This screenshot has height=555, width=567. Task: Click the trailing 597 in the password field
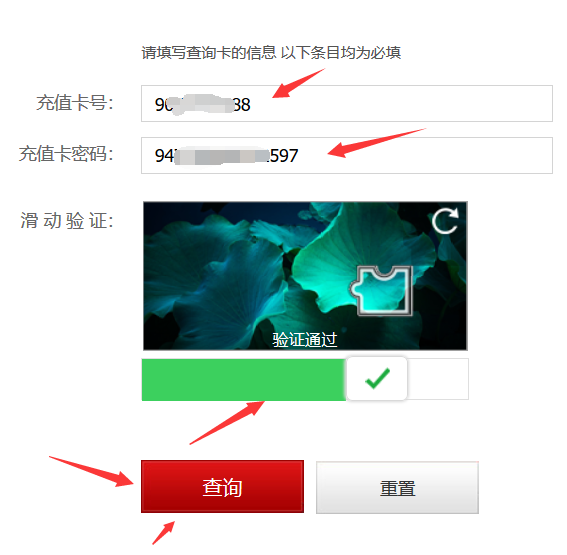click(x=284, y=156)
